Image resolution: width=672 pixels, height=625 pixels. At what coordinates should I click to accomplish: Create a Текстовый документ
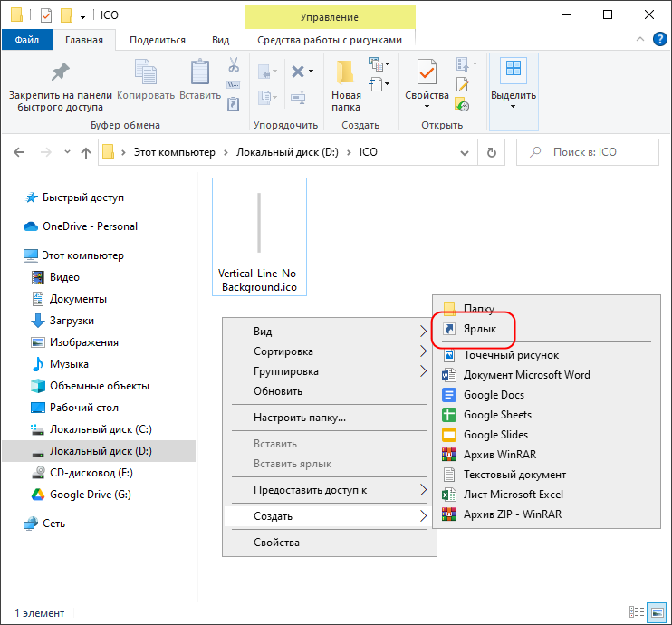(546, 475)
